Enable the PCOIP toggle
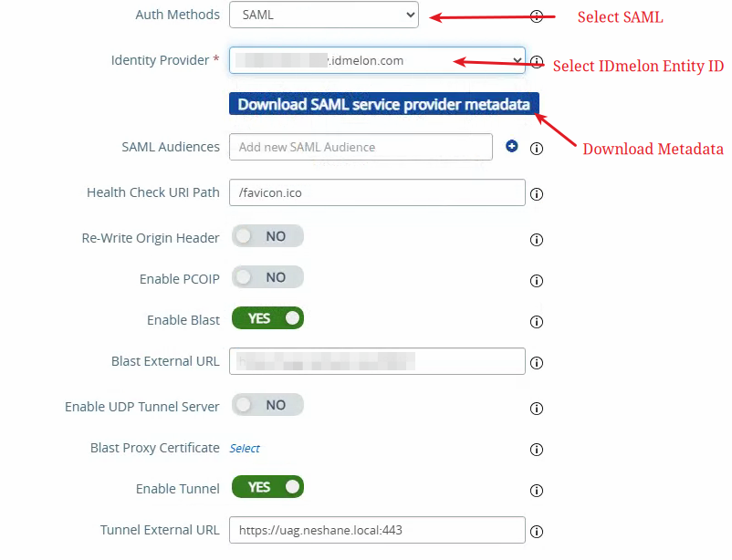This screenshot has width=732, height=560. click(268, 277)
